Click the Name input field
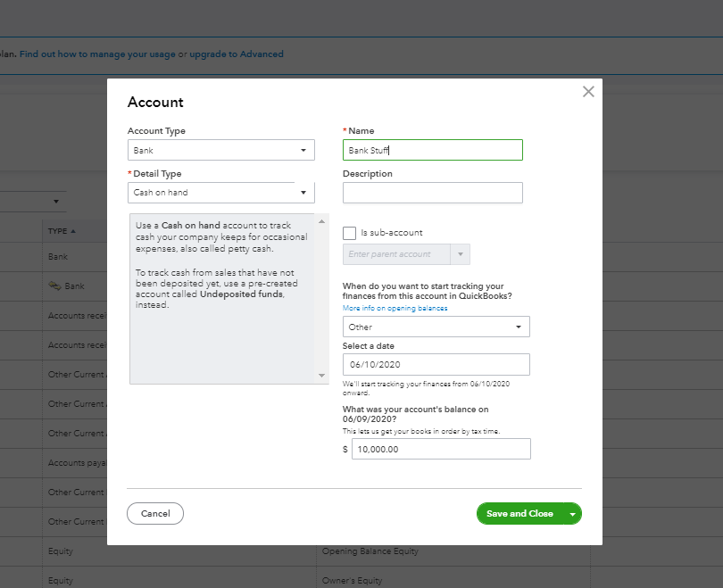This screenshot has width=723, height=588. coord(432,151)
